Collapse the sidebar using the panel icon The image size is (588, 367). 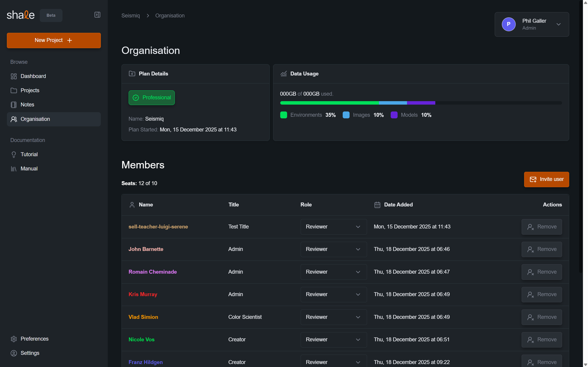97,14
